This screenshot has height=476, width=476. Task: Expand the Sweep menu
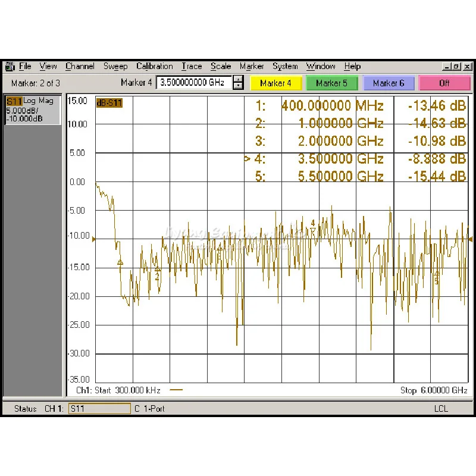(x=115, y=67)
